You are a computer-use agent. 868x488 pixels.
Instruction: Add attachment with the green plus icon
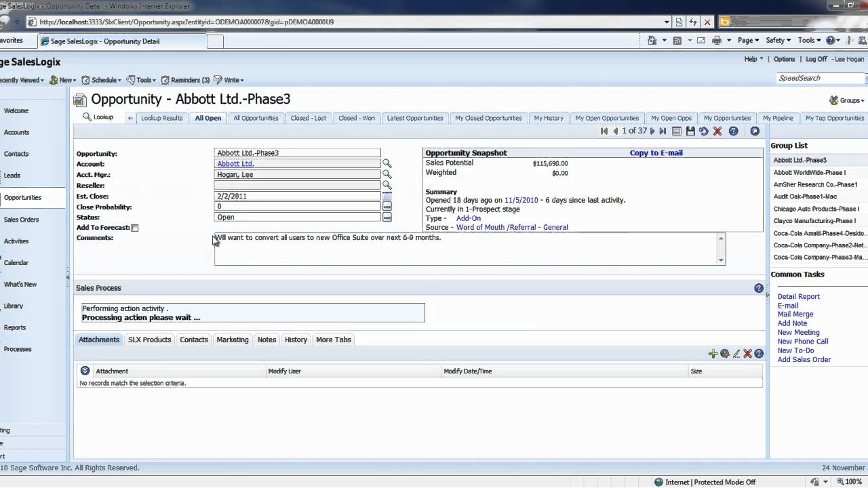pos(713,354)
